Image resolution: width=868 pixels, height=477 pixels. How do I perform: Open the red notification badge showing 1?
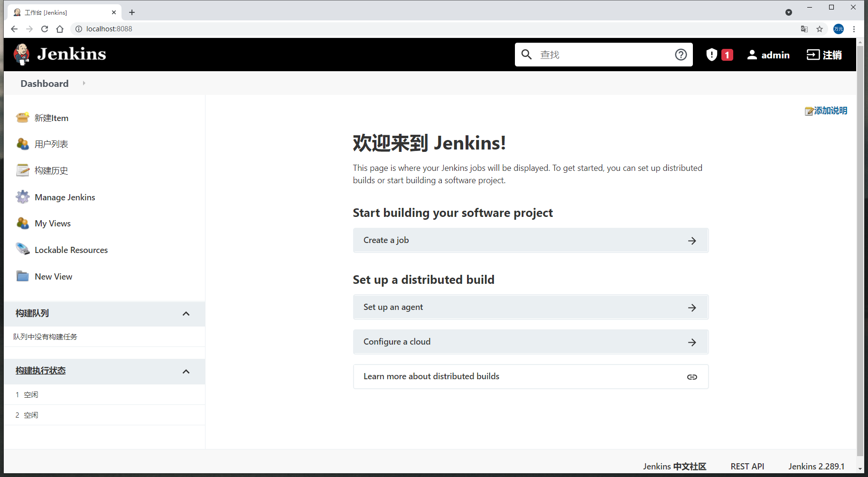727,55
